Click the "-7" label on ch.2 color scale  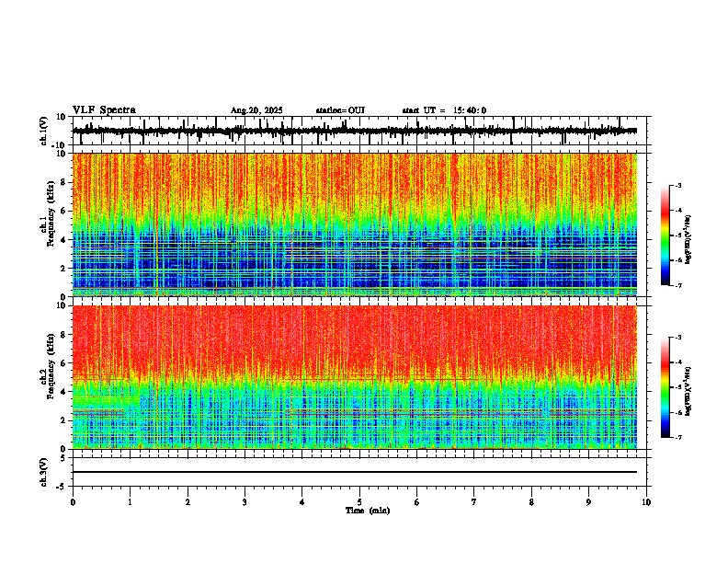tap(678, 437)
